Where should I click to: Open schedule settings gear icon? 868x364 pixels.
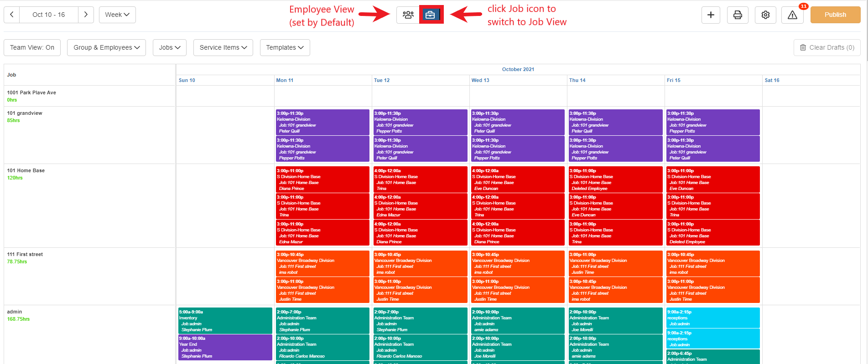(x=765, y=15)
